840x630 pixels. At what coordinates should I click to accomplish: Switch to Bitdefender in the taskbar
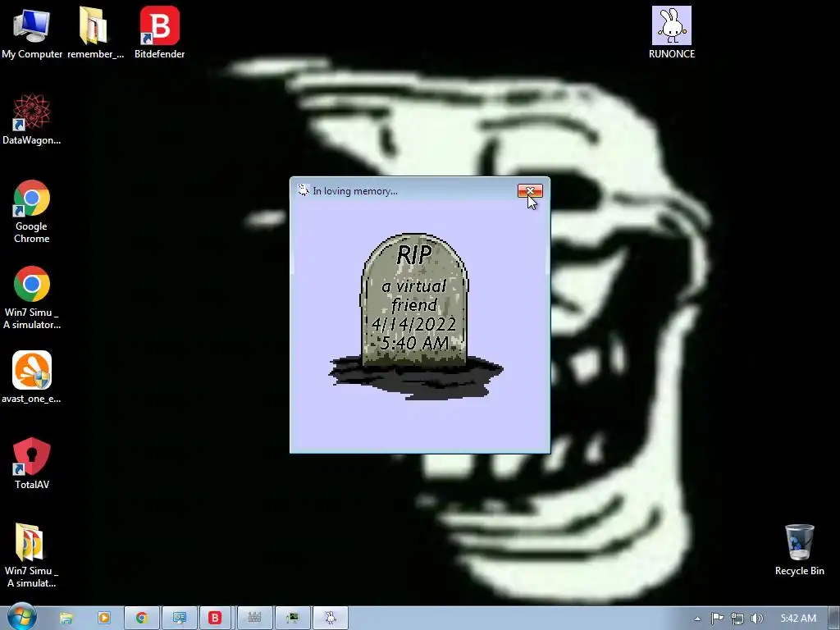click(x=216, y=619)
